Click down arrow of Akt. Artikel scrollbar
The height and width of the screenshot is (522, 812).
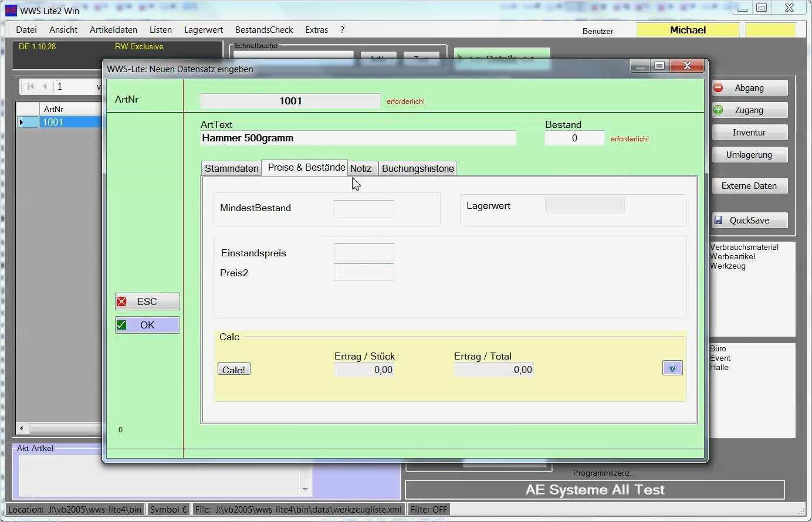[x=305, y=489]
